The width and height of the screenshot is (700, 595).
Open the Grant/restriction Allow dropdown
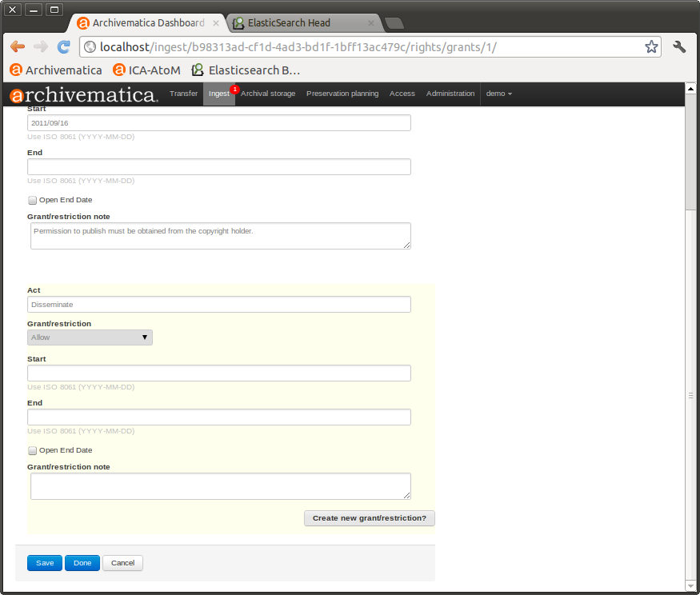[89, 337]
